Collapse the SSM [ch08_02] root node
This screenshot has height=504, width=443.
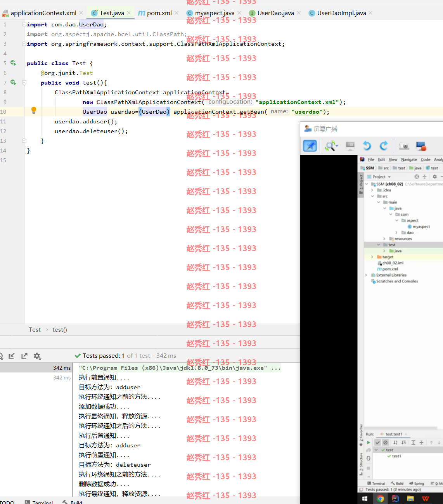(367, 184)
